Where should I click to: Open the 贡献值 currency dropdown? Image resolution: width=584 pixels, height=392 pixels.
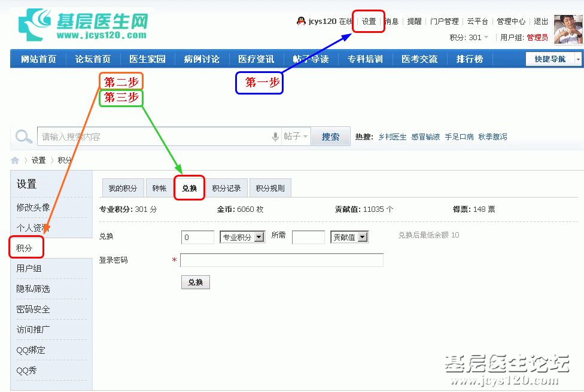pos(364,237)
